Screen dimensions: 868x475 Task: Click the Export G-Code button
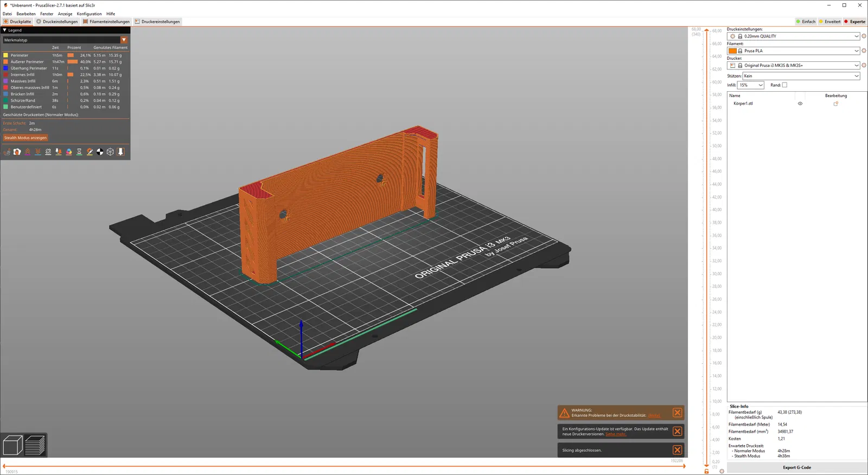coord(797,467)
